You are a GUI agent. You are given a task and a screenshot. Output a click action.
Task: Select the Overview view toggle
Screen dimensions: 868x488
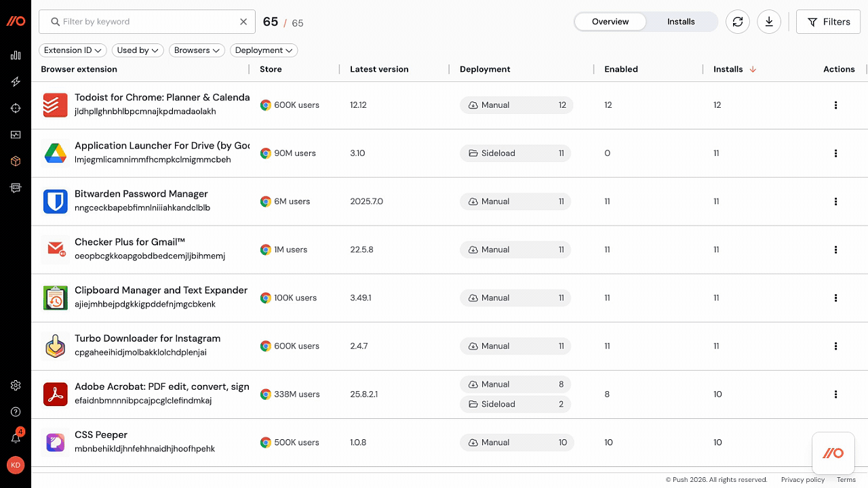609,21
